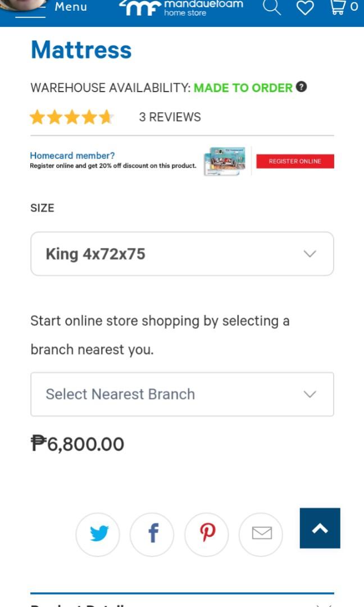View the 3 REVIEWS link
This screenshot has width=364, height=607.
170,117
